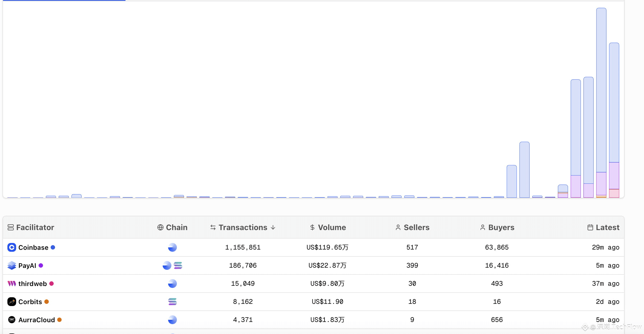Screen dimensions: 644x334
Task: Click the Solana chain icon in PayAI row
Action: [178, 265]
